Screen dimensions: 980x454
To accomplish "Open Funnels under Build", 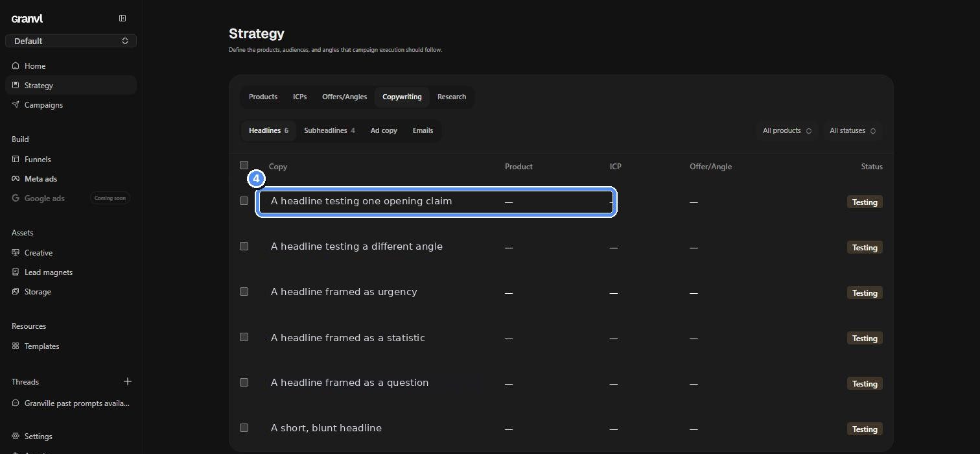I will click(x=71, y=159).
